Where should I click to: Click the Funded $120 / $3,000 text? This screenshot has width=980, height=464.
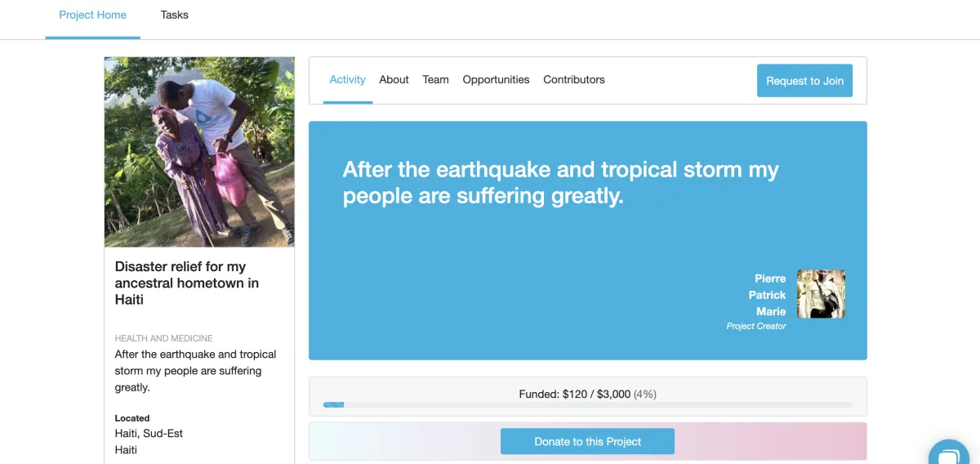tap(587, 394)
